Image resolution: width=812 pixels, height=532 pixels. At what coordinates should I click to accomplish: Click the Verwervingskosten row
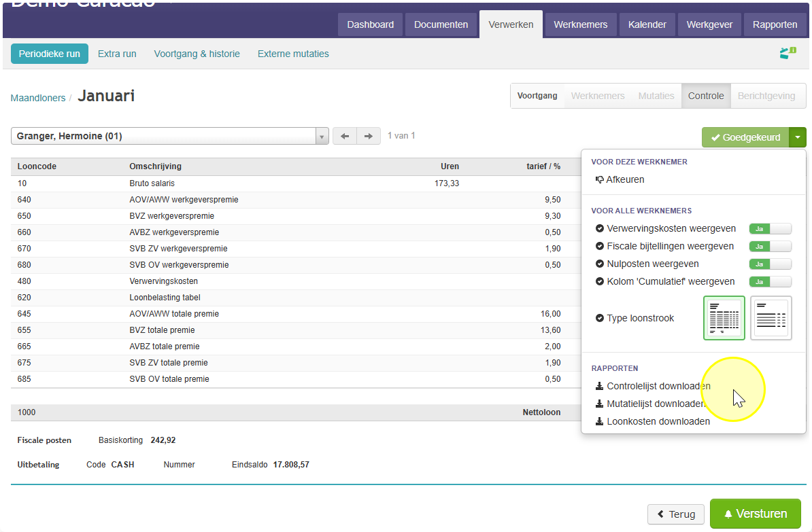[295, 281]
